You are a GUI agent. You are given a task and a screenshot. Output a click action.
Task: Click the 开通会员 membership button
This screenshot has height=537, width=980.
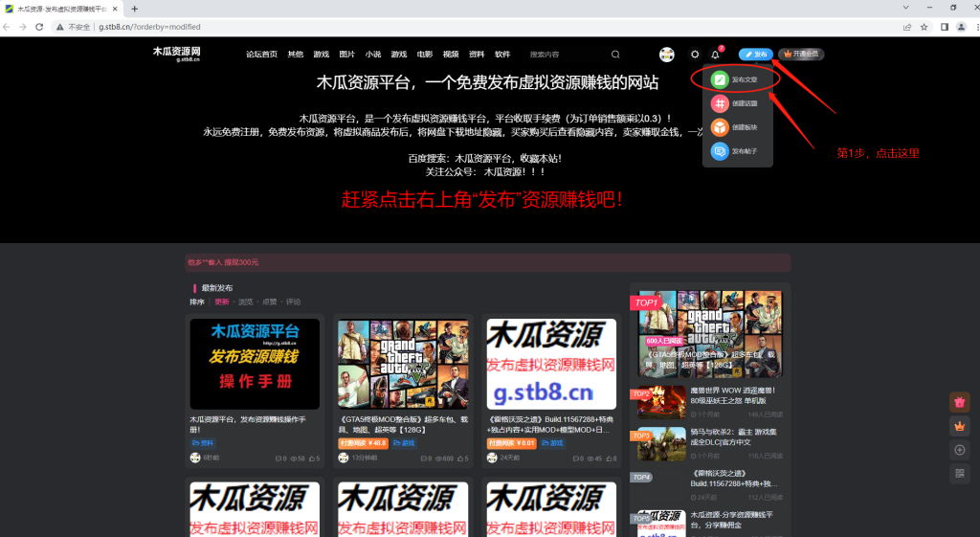click(801, 55)
